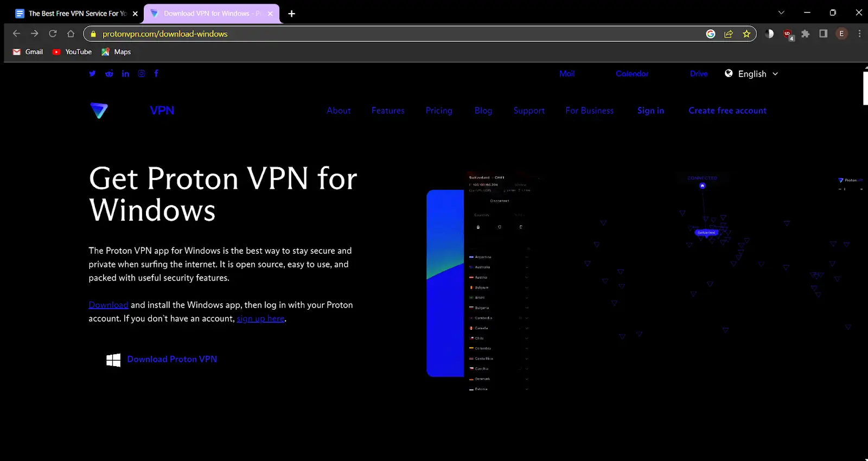The image size is (868, 461).
Task: Close the Best Free VPN Service tab
Action: pos(135,14)
